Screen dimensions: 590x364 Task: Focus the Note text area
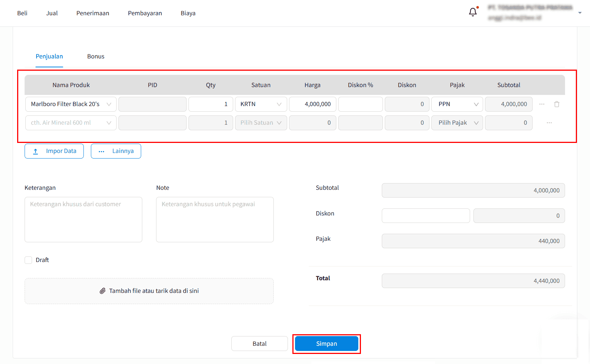click(215, 220)
